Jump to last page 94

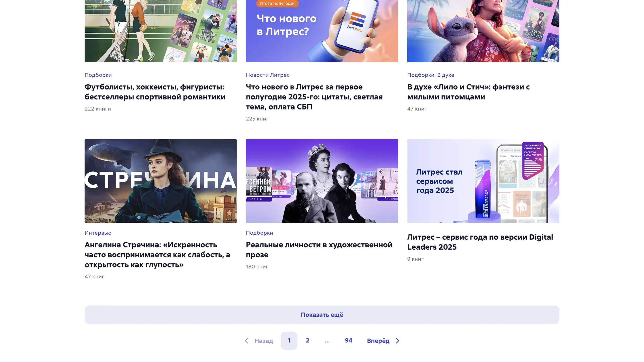pos(349,341)
